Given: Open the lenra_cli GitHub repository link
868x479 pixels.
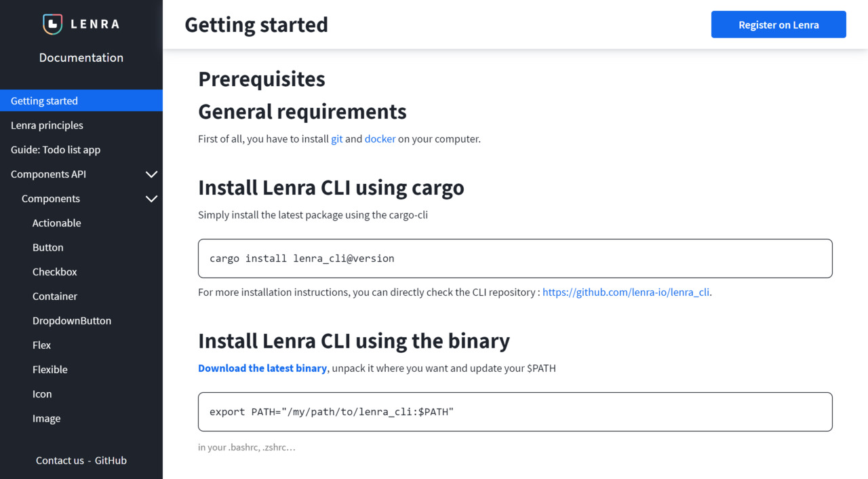Looking at the screenshot, I should [x=626, y=292].
